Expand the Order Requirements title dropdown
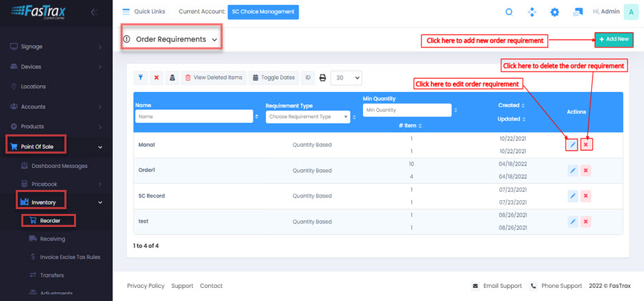 [214, 40]
